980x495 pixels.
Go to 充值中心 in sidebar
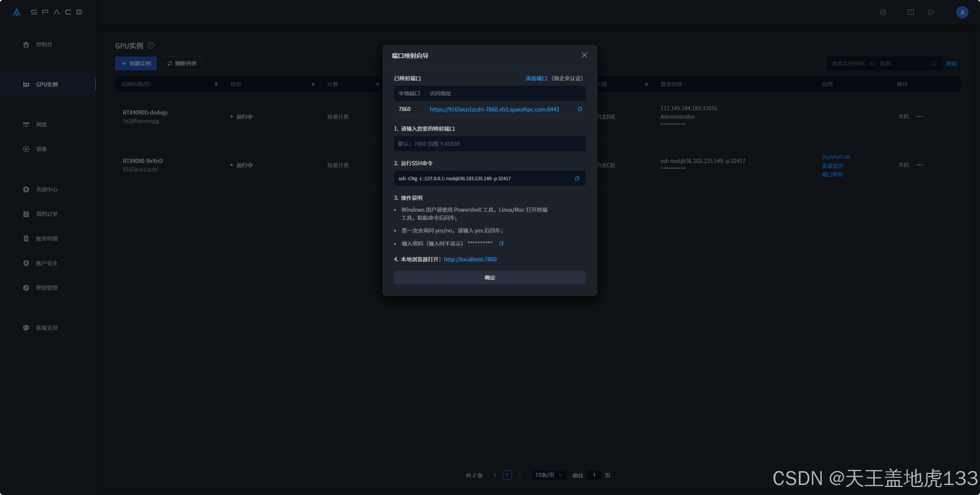click(46, 189)
